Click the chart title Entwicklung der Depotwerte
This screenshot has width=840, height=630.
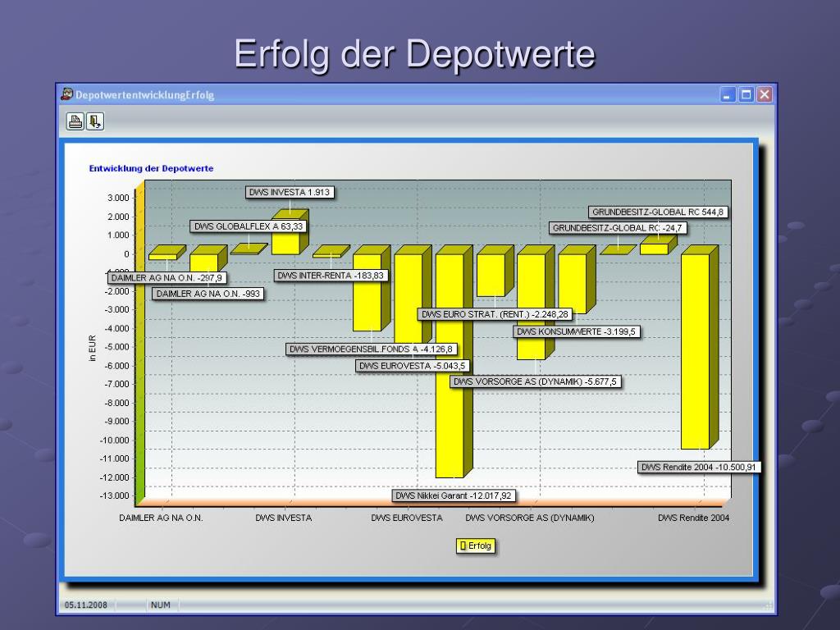pyautogui.click(x=151, y=168)
